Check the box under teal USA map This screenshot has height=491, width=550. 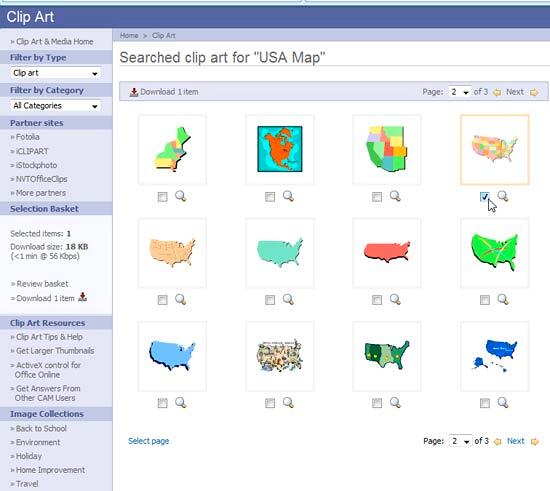[x=270, y=300]
